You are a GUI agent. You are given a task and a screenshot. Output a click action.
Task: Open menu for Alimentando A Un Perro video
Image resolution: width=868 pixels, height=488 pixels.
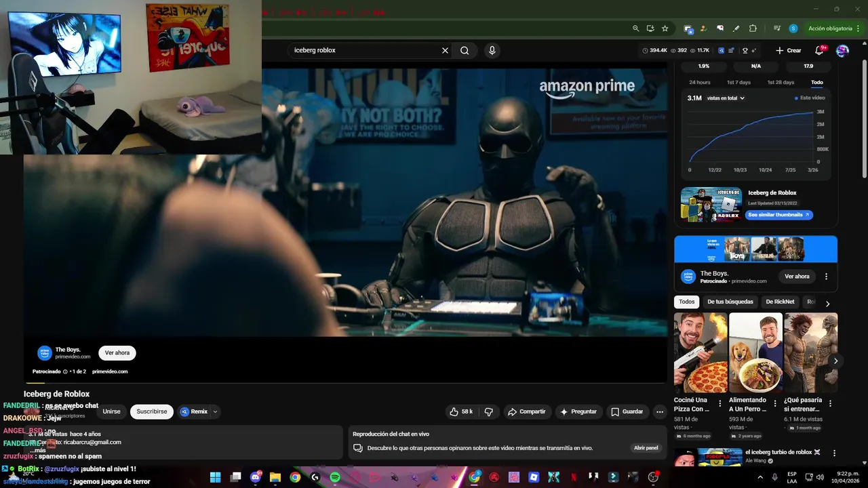point(775,403)
